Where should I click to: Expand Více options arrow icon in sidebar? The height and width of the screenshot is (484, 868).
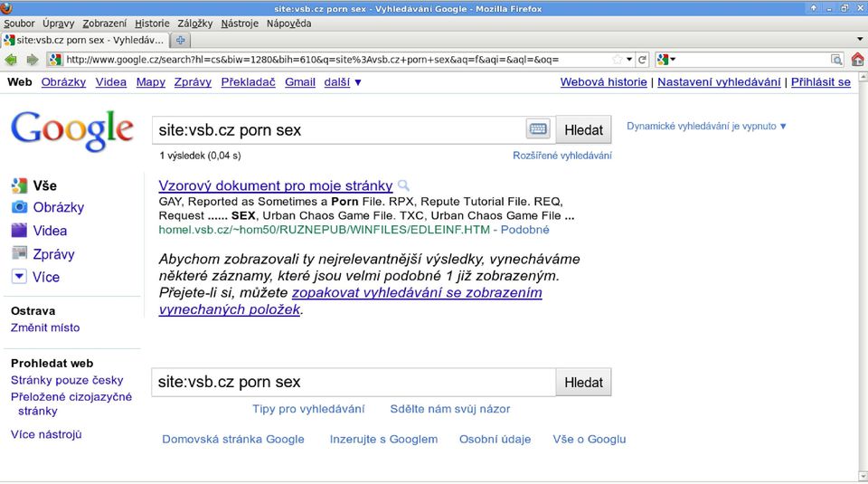click(x=19, y=276)
